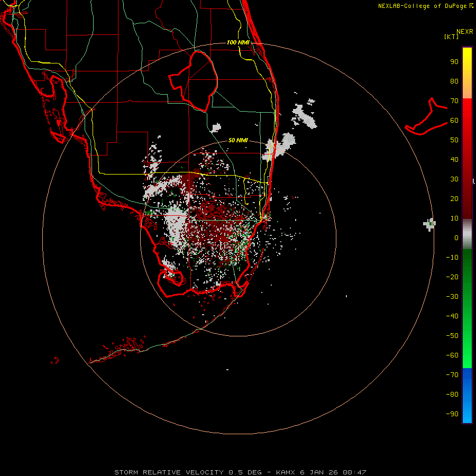This screenshot has height=476, width=476.
Task: Click the "100 NMI" range ring label
Action: (238, 42)
